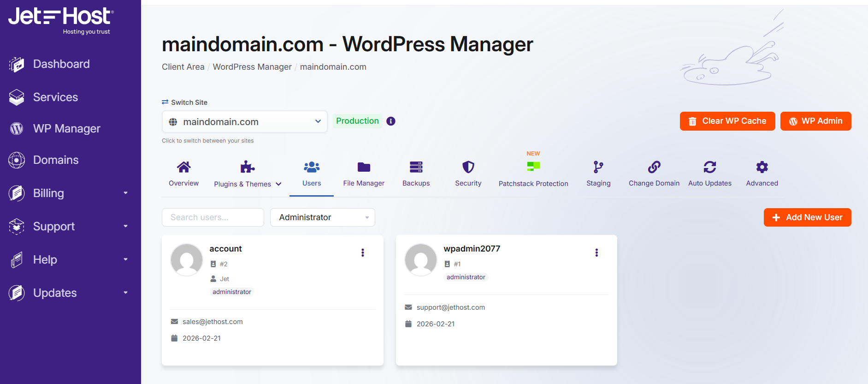Click the JetHost logo
Screen dimensions: 868x384
click(61, 20)
